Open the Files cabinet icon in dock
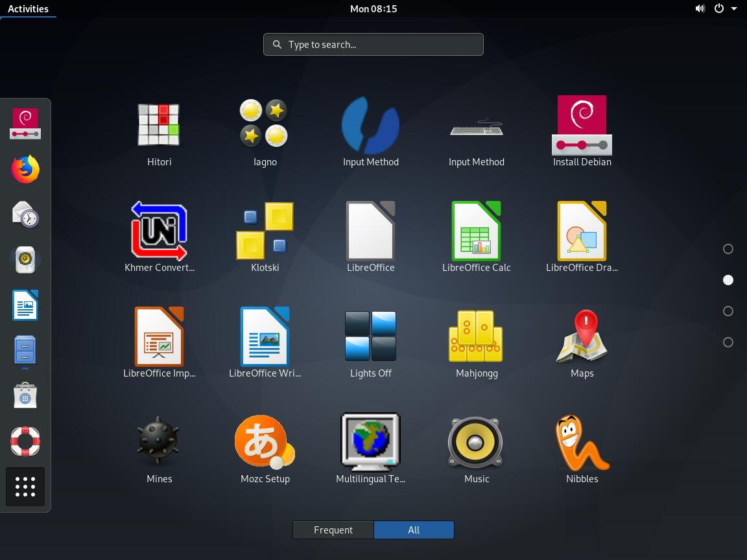747x560 pixels. tap(25, 351)
